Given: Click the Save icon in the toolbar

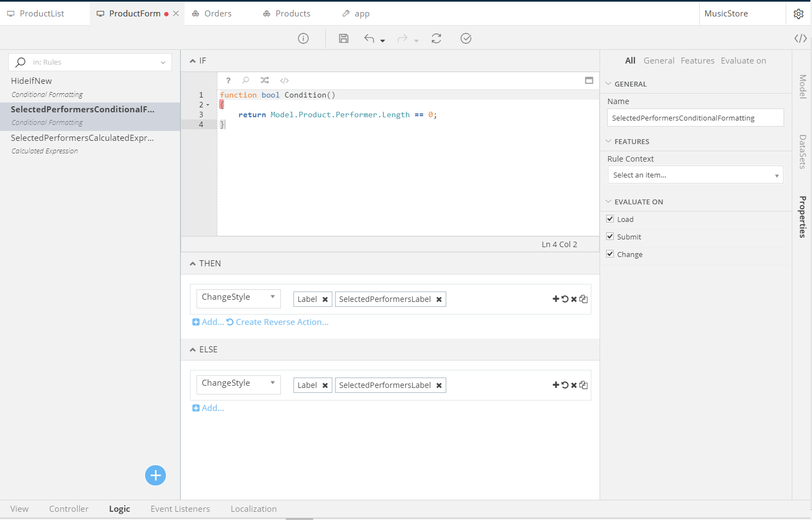Looking at the screenshot, I should (x=343, y=38).
